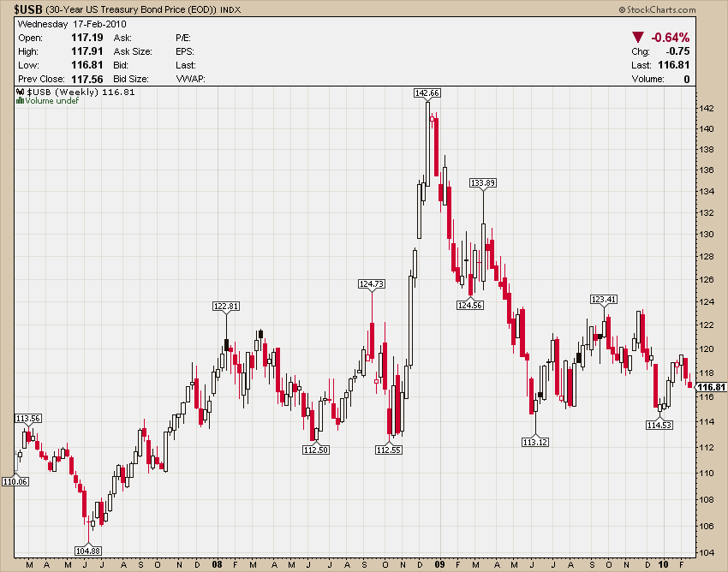The height and width of the screenshot is (572, 728).
Task: Click the -0.64% percent change value
Action: (x=670, y=38)
